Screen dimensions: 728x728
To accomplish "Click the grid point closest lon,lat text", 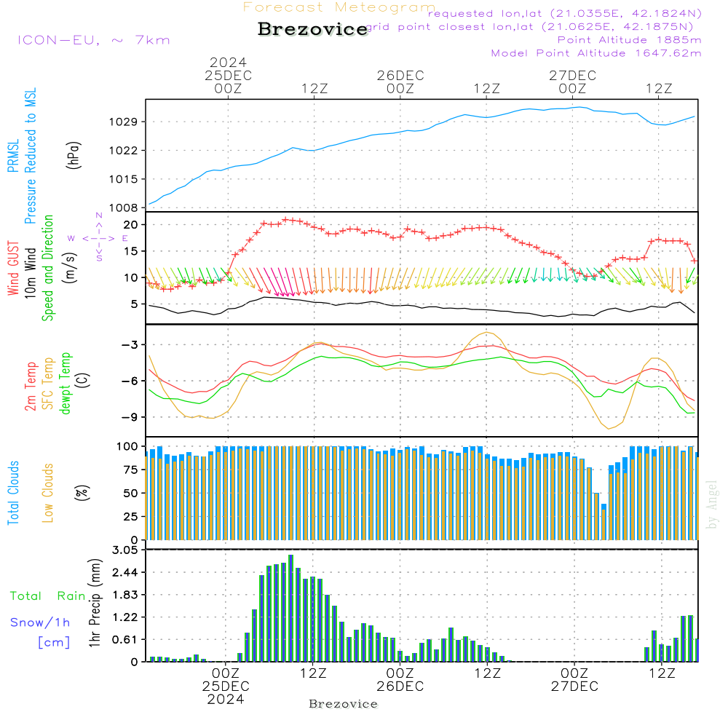I will coord(530,27).
